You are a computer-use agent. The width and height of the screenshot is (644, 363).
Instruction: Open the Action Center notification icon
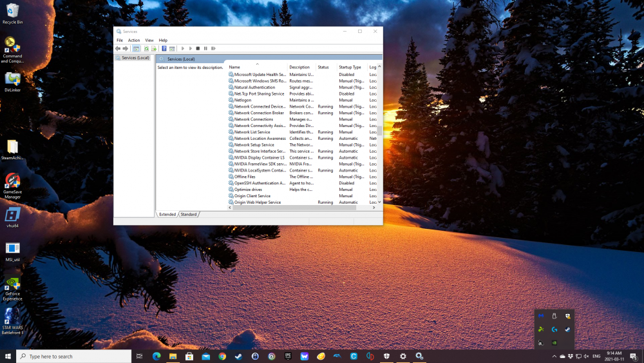point(634,357)
